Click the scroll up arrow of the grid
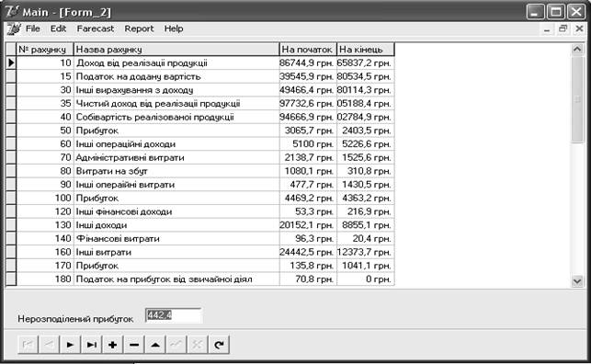 pyautogui.click(x=577, y=49)
